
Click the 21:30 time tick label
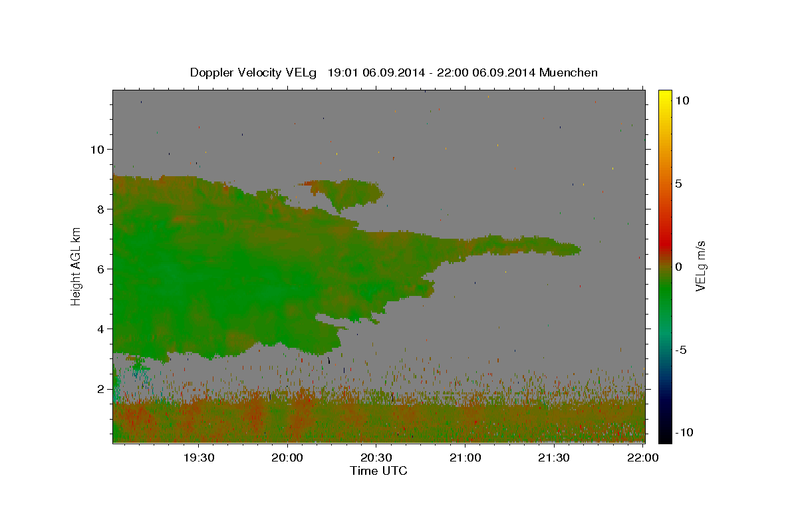point(554,458)
